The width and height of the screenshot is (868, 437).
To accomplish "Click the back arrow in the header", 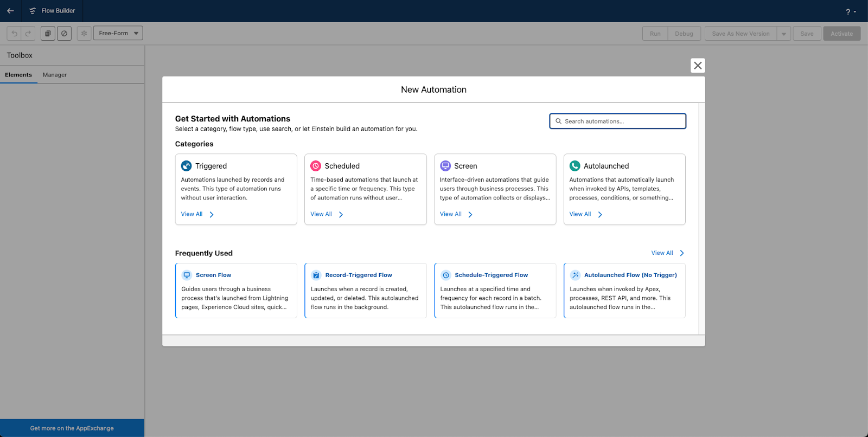I will point(10,11).
